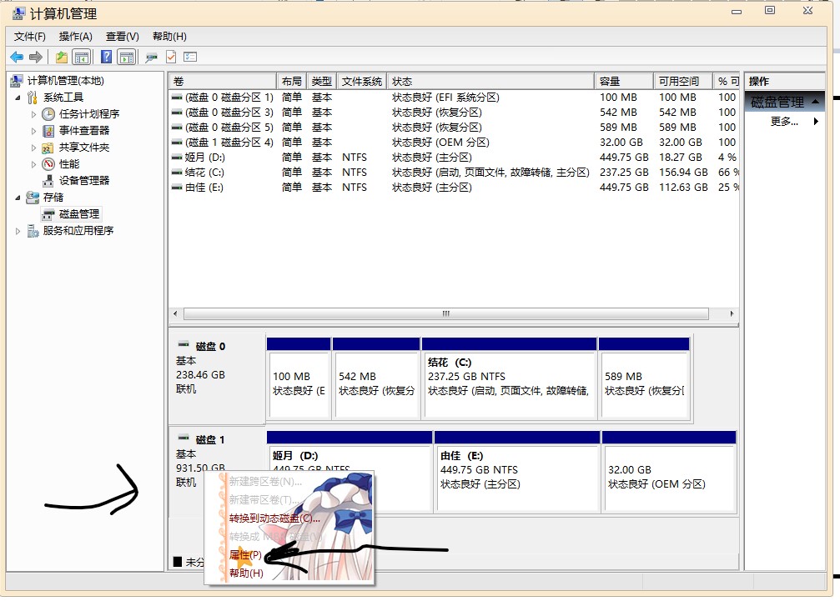Expand the 服务和应用程序 node

pyautogui.click(x=18, y=231)
